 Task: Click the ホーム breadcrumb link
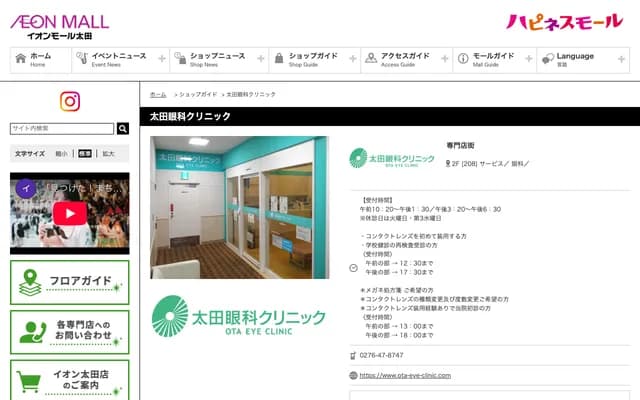pos(158,94)
